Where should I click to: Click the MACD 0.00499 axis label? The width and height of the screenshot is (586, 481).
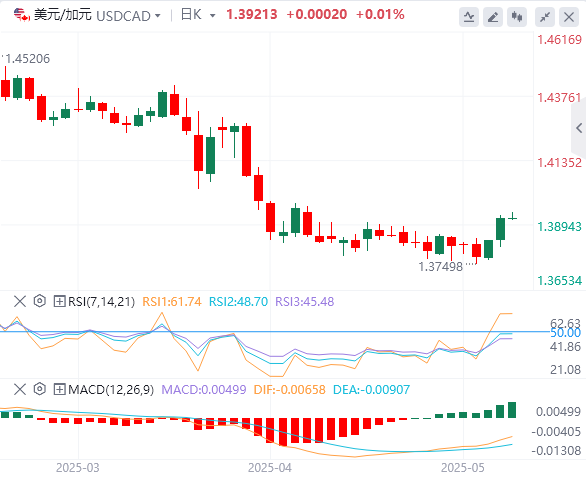[x=559, y=412]
